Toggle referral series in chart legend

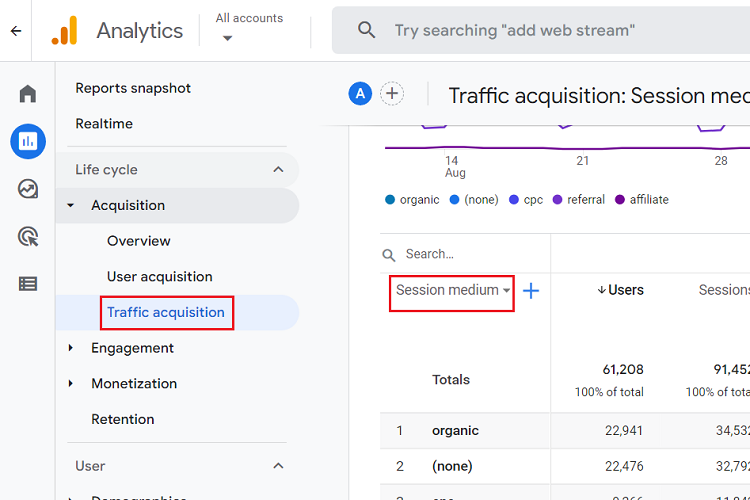tap(578, 200)
